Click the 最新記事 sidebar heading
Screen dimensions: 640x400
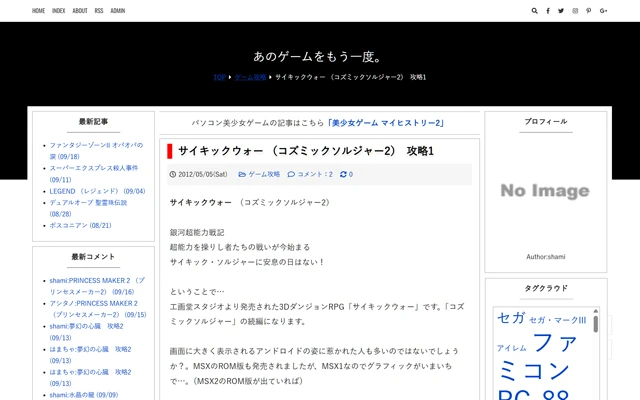93,122
